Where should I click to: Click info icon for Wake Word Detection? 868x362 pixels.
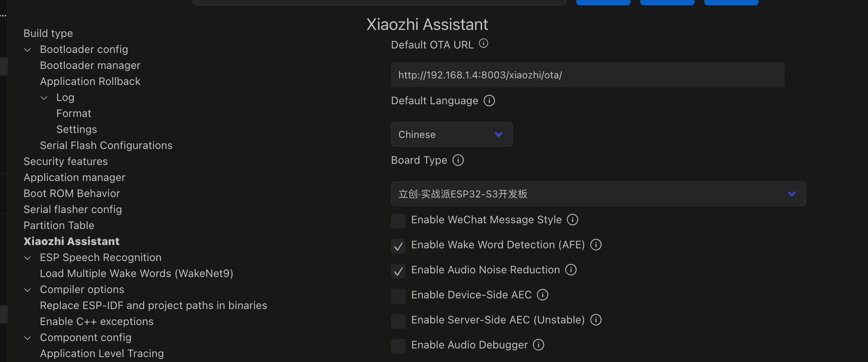coord(596,245)
